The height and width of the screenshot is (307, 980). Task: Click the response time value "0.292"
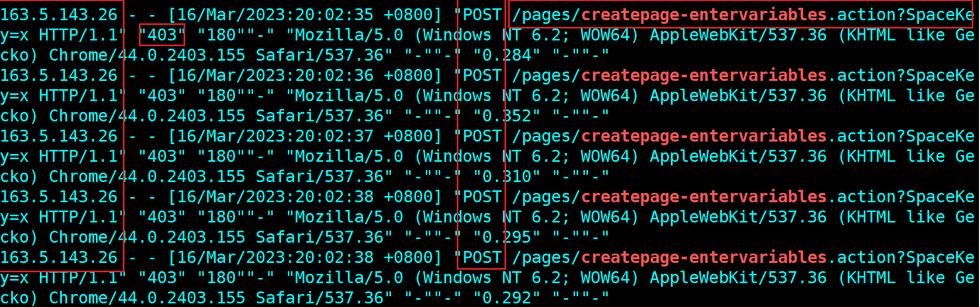[x=507, y=298]
